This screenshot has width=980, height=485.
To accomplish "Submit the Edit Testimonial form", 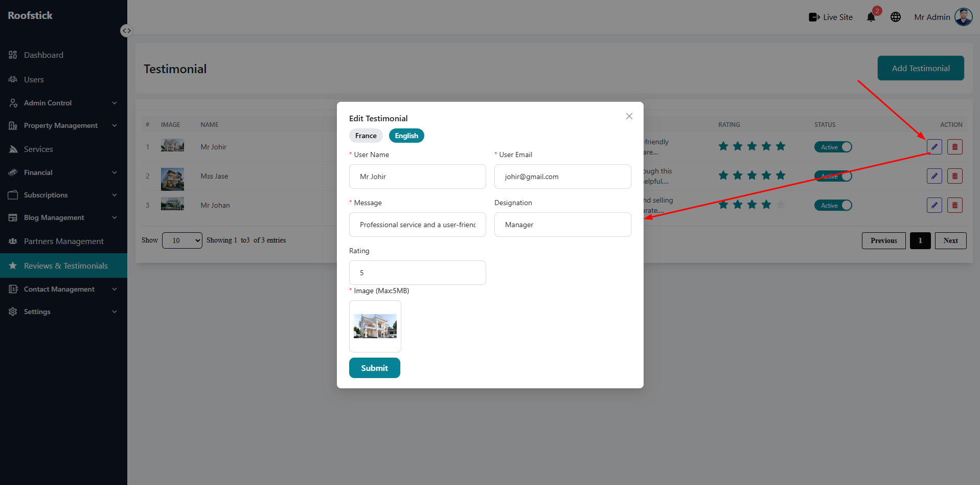I will point(375,368).
